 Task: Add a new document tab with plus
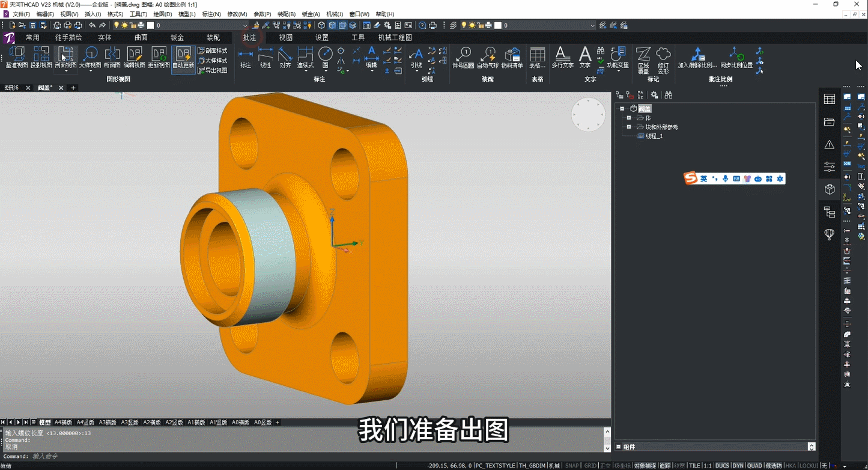(73, 88)
